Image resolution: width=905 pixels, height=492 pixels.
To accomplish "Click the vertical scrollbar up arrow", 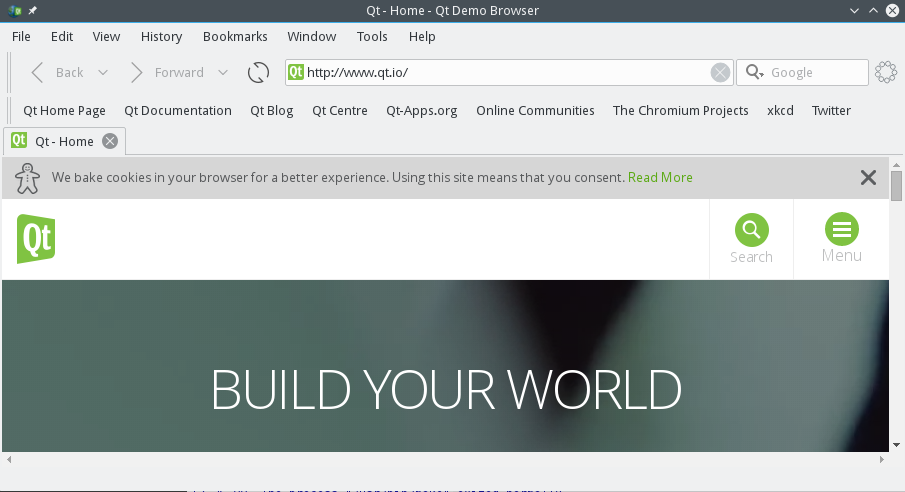I will 896,165.
